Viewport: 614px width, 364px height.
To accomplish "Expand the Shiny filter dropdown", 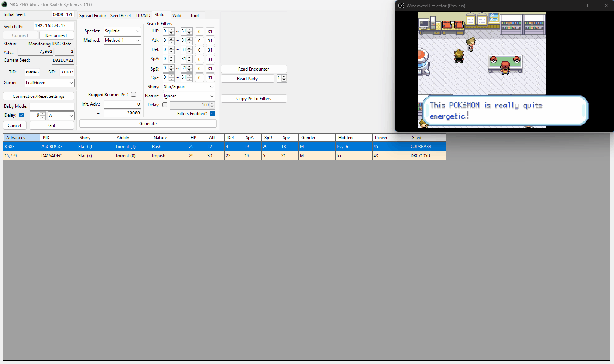I will coord(189,87).
